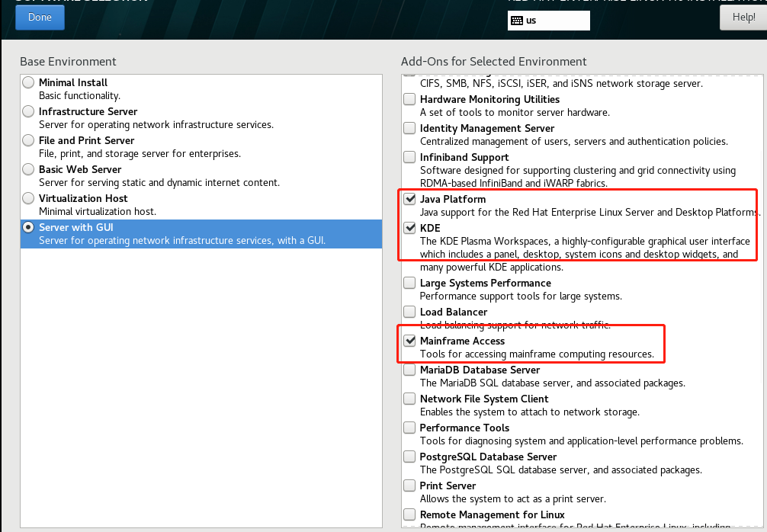The width and height of the screenshot is (767, 532).
Task: Click 'Minimal virtualization host.' description
Action: (x=98, y=212)
